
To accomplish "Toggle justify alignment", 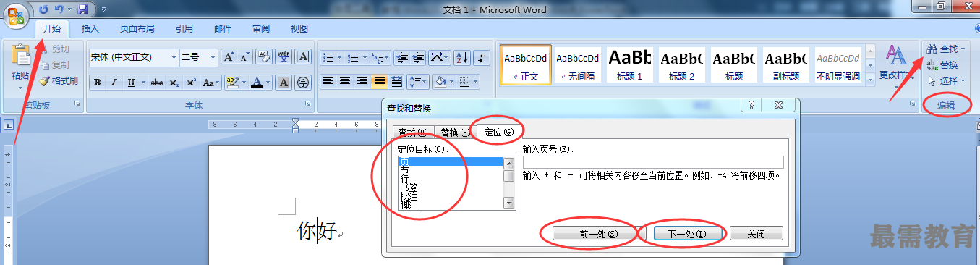I will 380,82.
